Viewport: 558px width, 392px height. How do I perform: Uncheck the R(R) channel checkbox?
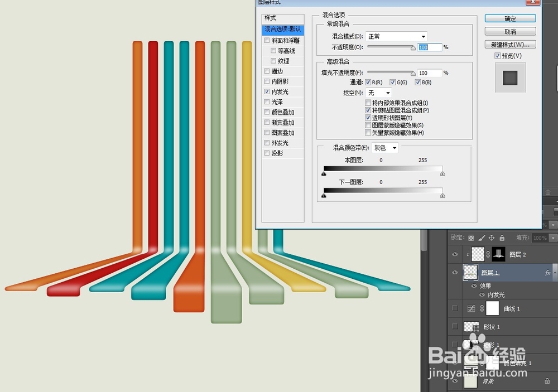(368, 83)
